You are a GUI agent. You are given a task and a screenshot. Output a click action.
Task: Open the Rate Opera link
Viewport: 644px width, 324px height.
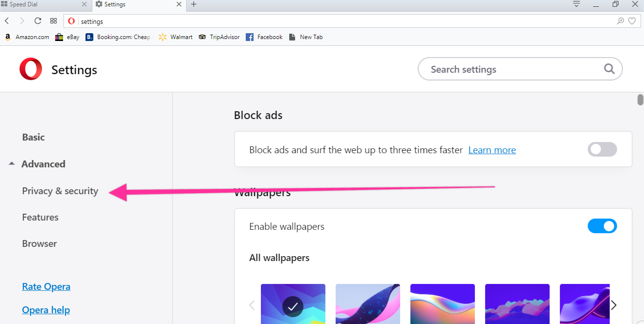46,286
